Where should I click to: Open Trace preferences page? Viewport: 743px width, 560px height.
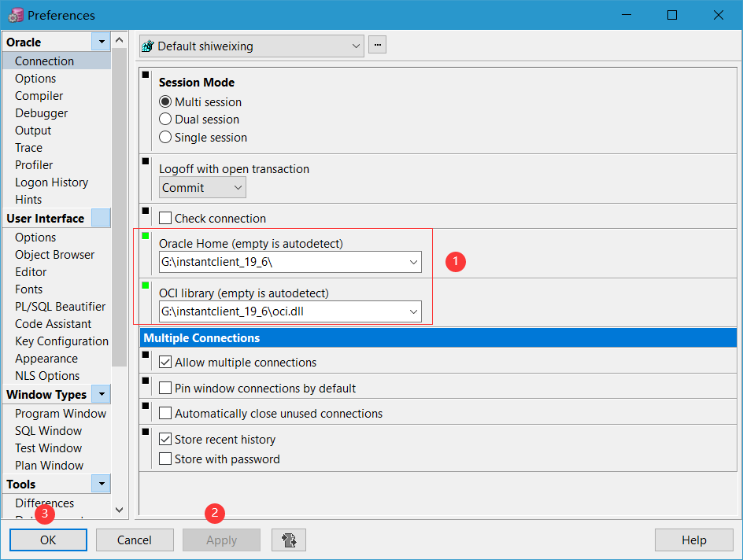pos(28,148)
